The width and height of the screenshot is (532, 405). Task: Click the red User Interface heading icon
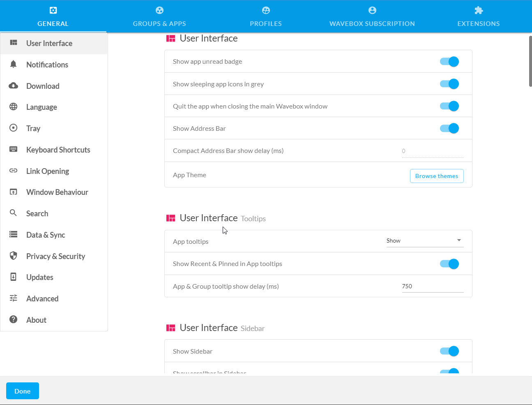(170, 39)
